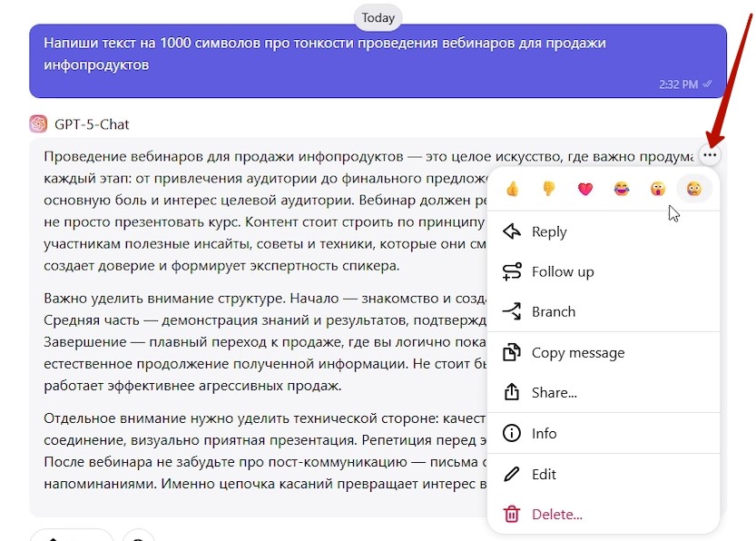Click the GPT-5-Chat bot avatar icon
Viewport: 756px width, 541px height.
tap(38, 124)
